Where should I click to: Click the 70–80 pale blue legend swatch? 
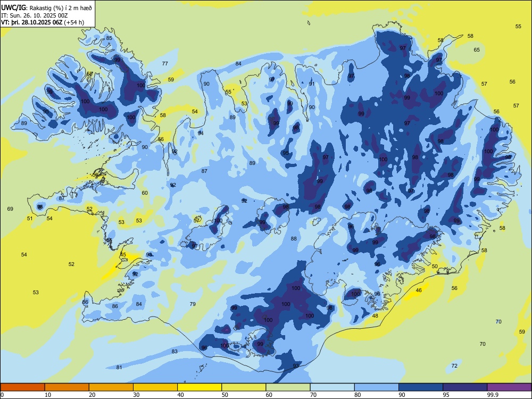pos(332,387)
